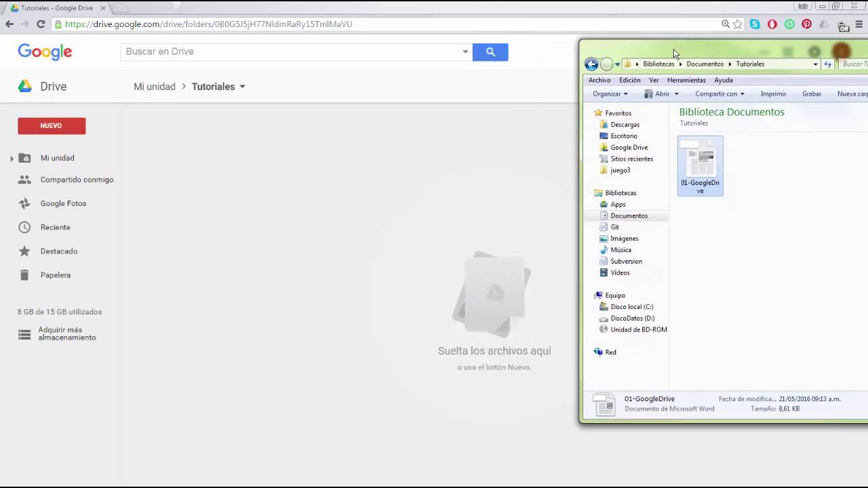Open the dropdown arrow next to Abrir
Screen dimensions: 868x488
pyautogui.click(x=676, y=94)
